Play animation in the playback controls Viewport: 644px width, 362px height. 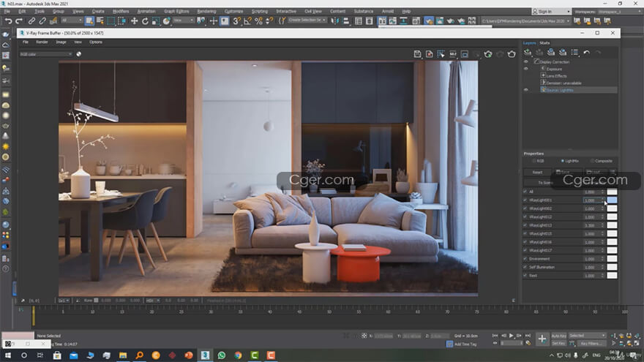point(512,336)
